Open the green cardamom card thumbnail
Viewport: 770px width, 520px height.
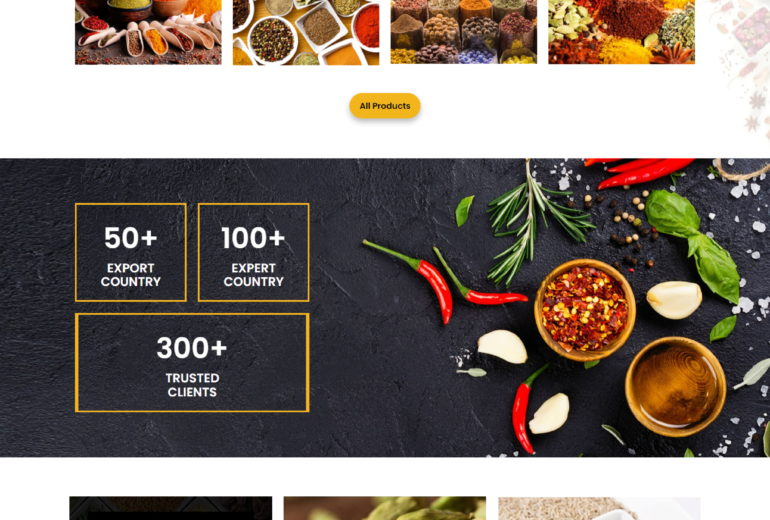pos(385,508)
